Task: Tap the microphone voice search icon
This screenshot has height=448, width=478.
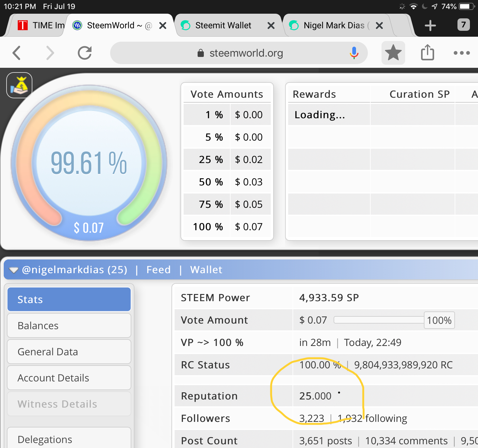Action: (354, 53)
